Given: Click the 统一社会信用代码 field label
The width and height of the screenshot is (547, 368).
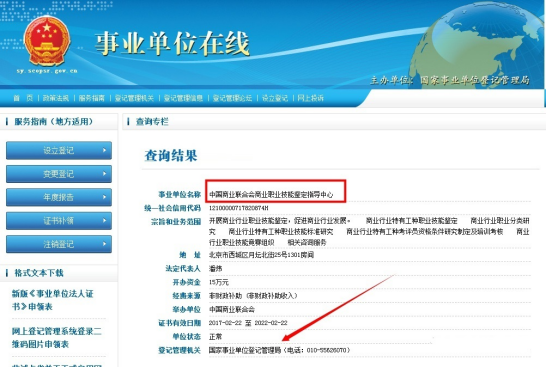Looking at the screenshot, I should [x=173, y=208].
